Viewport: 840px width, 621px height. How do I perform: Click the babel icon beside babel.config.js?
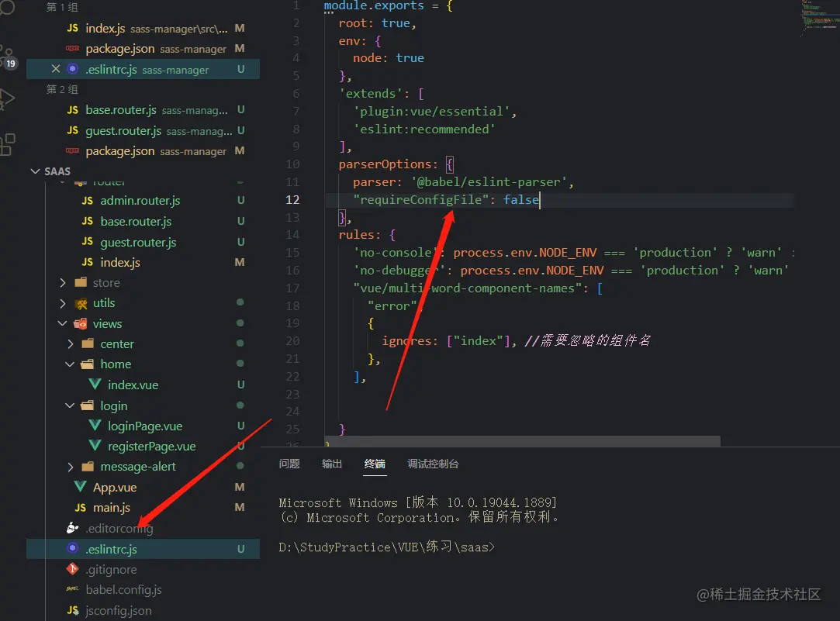(x=72, y=589)
